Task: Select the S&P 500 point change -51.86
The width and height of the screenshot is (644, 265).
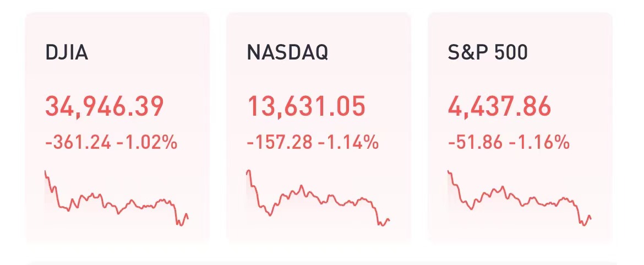Action: 476,143
